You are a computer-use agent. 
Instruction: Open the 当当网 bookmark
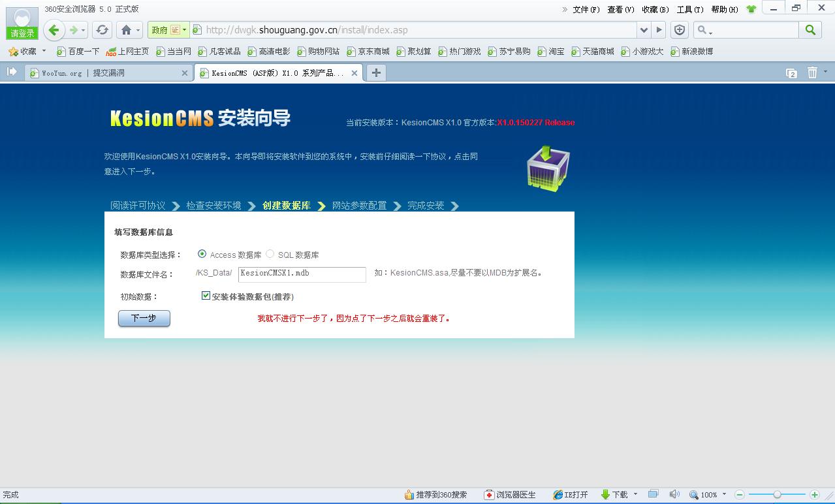pyautogui.click(x=174, y=51)
